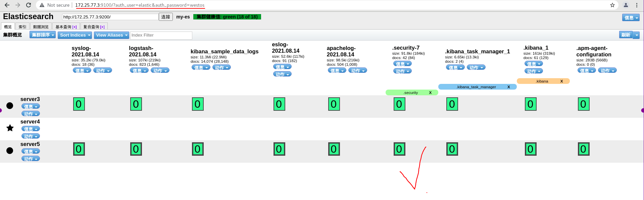Open 动作 dropdown for node server4
The image size is (644, 200).
pyautogui.click(x=31, y=136)
